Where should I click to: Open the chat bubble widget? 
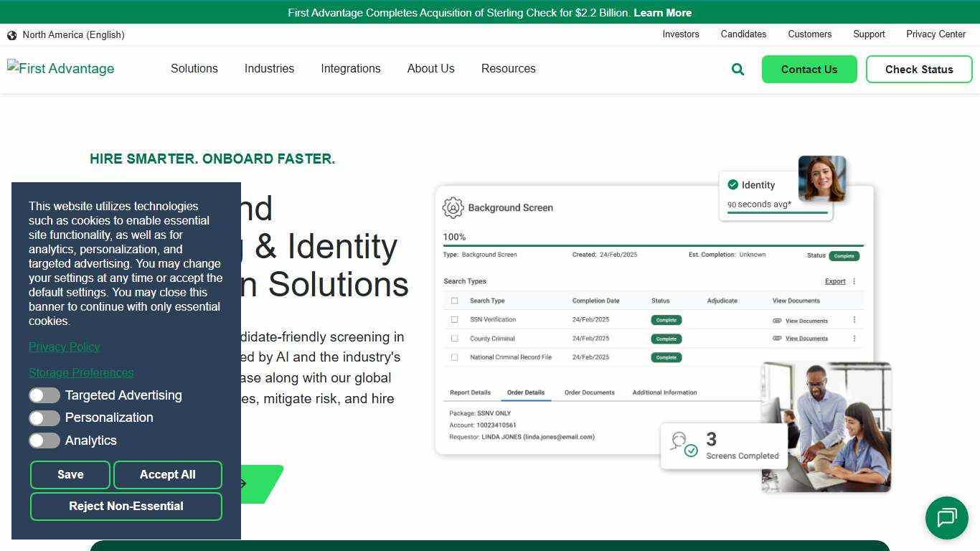click(947, 518)
